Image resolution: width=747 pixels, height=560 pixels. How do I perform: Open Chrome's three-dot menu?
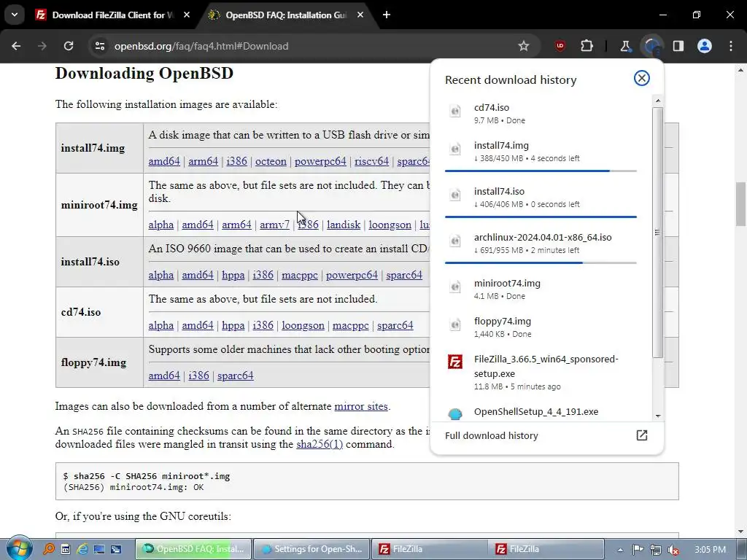pos(731,46)
